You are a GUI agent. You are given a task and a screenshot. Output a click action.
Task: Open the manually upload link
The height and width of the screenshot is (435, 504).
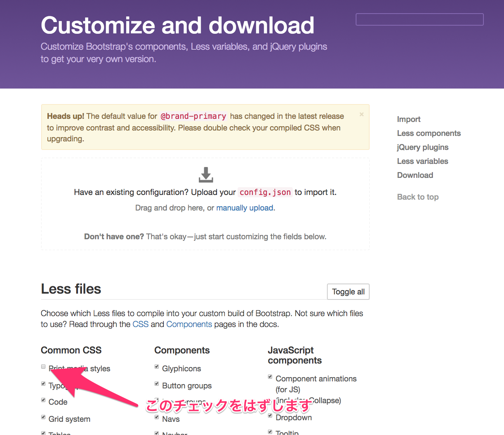(245, 208)
